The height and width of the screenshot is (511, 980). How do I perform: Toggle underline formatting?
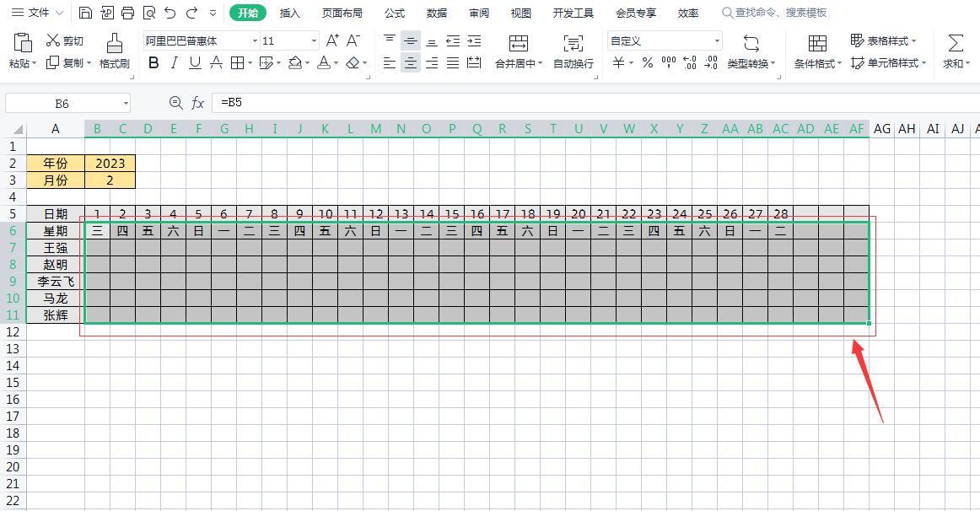coord(194,62)
